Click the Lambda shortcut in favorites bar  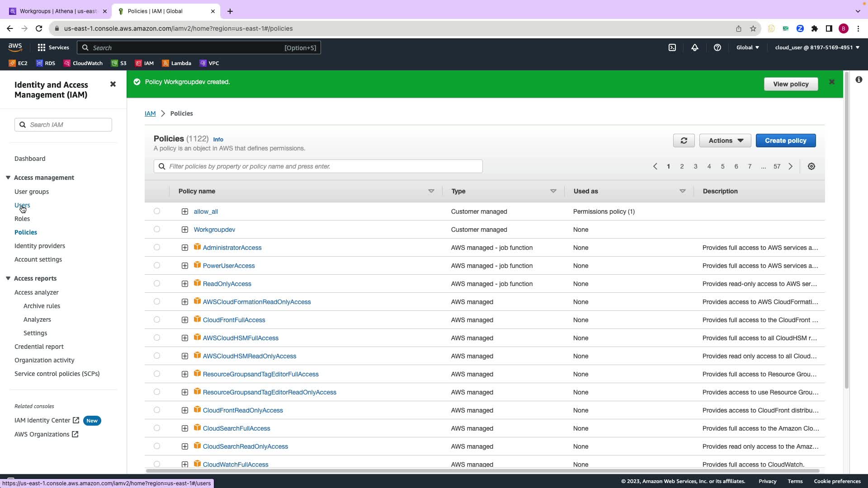[x=176, y=63]
